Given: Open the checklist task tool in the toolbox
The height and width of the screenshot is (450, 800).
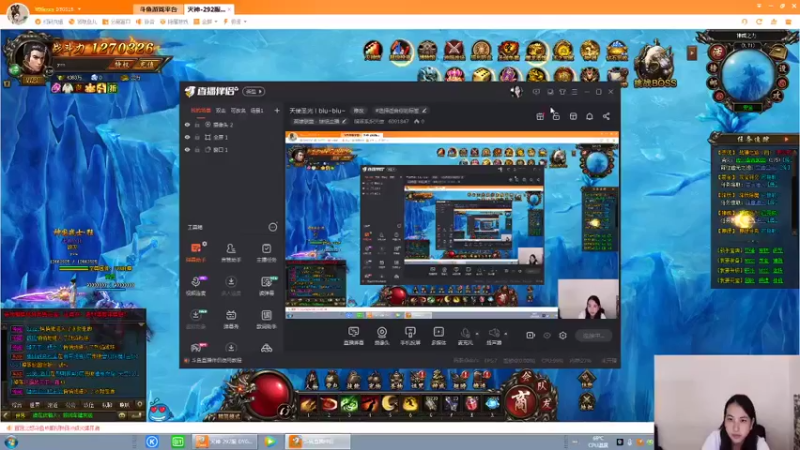Looking at the screenshot, I should coord(266,252).
